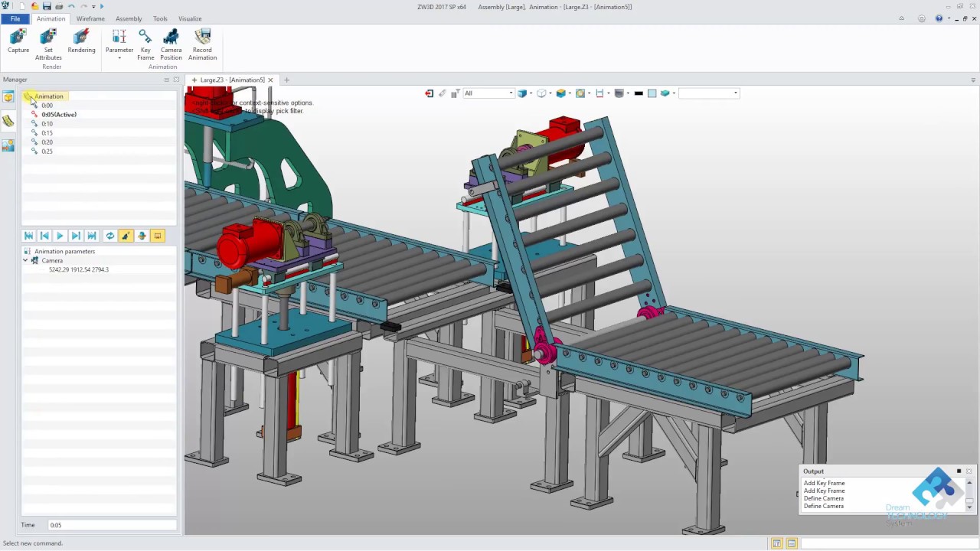Select the 0:05(Active) key frame

(x=58, y=114)
